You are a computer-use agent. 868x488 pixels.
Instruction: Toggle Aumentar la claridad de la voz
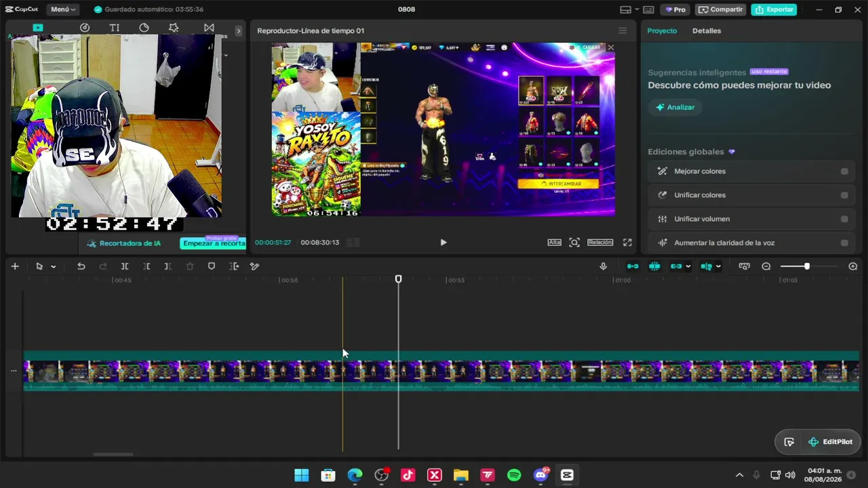point(844,243)
